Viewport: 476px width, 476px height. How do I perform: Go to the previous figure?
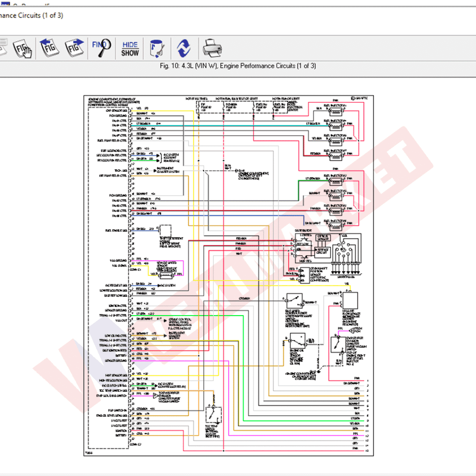(x=49, y=48)
